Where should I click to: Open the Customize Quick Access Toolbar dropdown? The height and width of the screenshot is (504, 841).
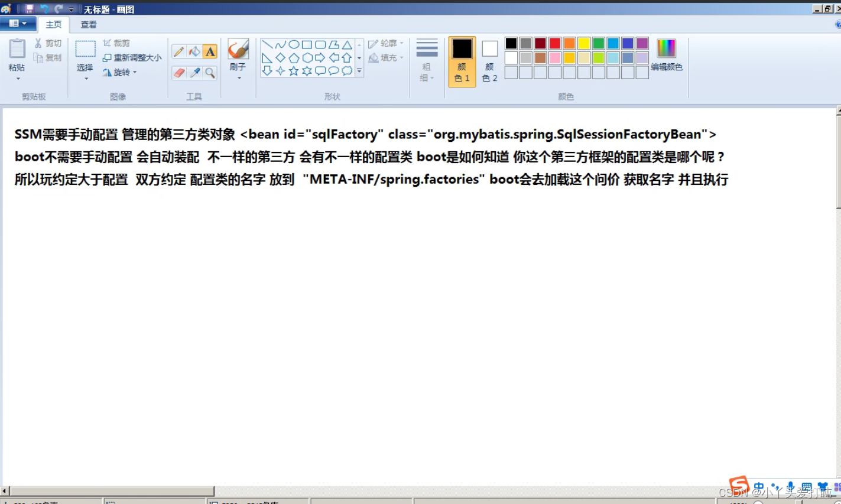(72, 9)
